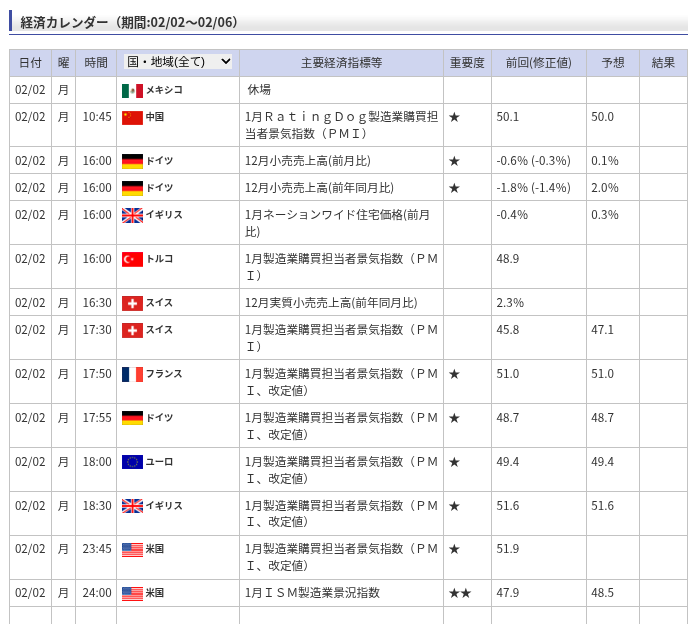Click the 前回(修正値) column header

click(x=538, y=63)
